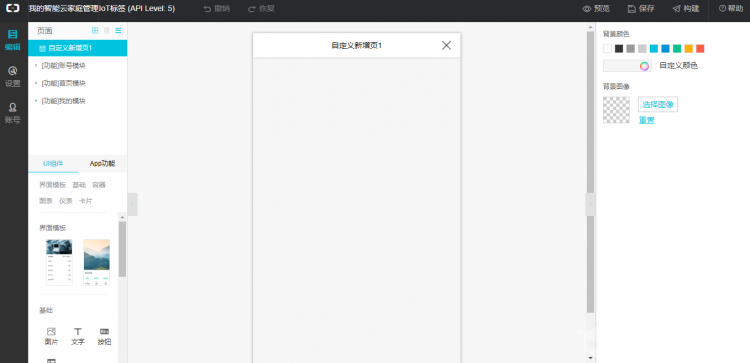Pick the white background color swatch
750x363 pixels.
[607, 48]
